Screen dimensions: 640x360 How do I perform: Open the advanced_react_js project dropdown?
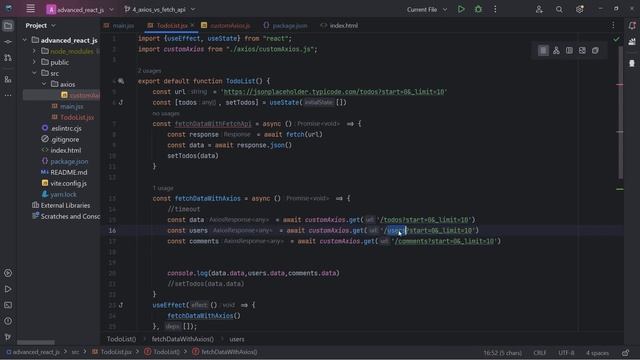(80, 9)
